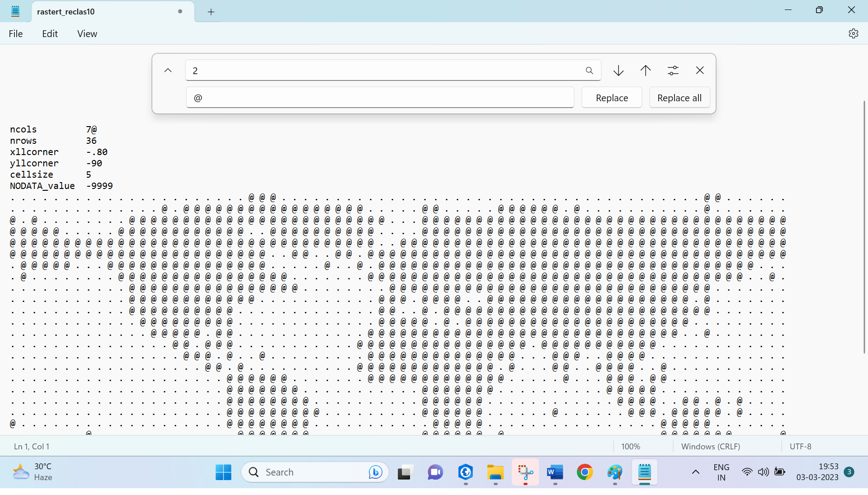The width and height of the screenshot is (868, 495).
Task: Click the Replace all button
Action: pos(679,97)
